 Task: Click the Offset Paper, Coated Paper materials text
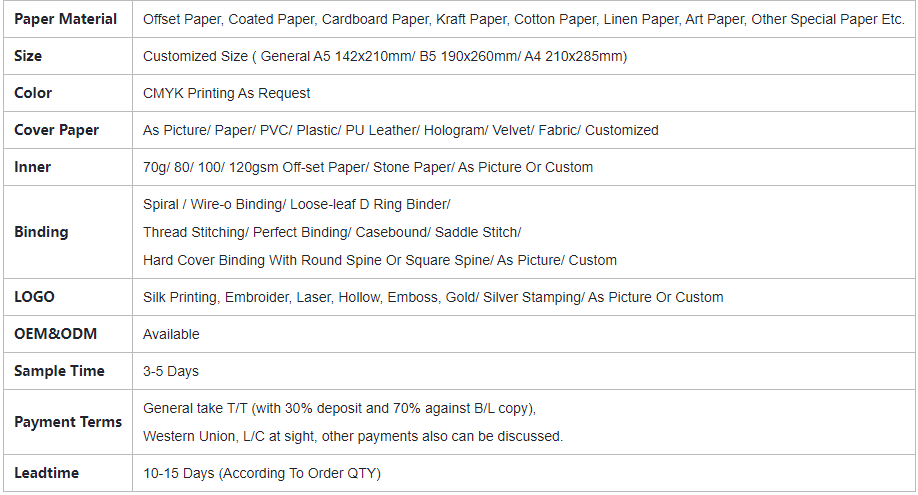pyautogui.click(x=523, y=19)
